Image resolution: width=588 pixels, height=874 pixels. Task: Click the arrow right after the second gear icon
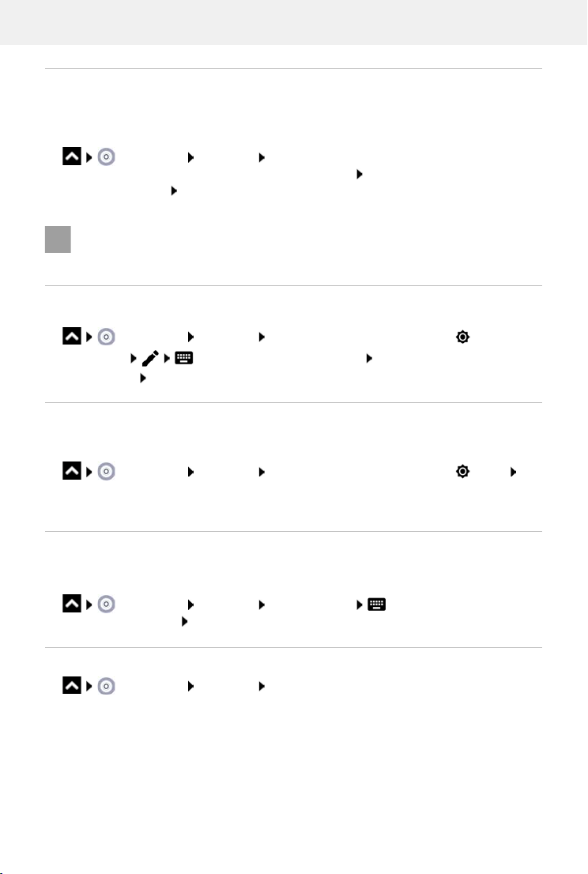(x=514, y=472)
